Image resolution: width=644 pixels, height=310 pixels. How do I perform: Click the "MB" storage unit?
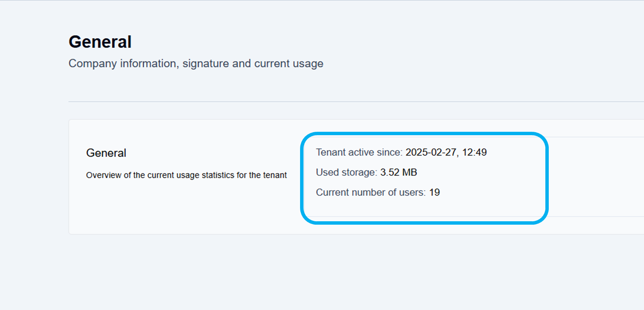[x=410, y=172]
